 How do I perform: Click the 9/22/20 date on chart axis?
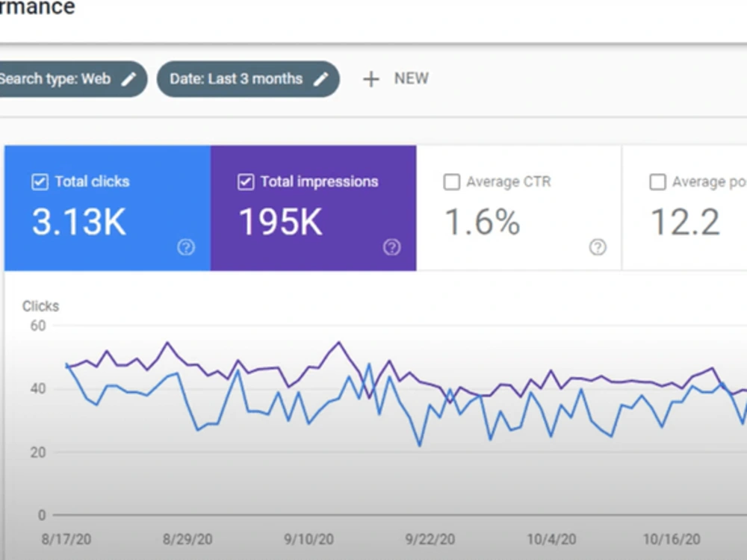(x=430, y=539)
